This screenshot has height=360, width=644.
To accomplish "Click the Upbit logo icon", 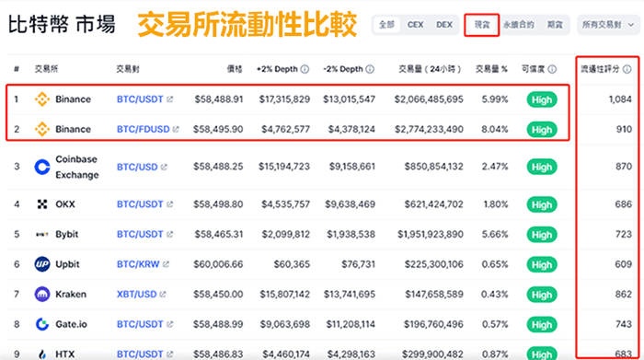I will pos(42,264).
